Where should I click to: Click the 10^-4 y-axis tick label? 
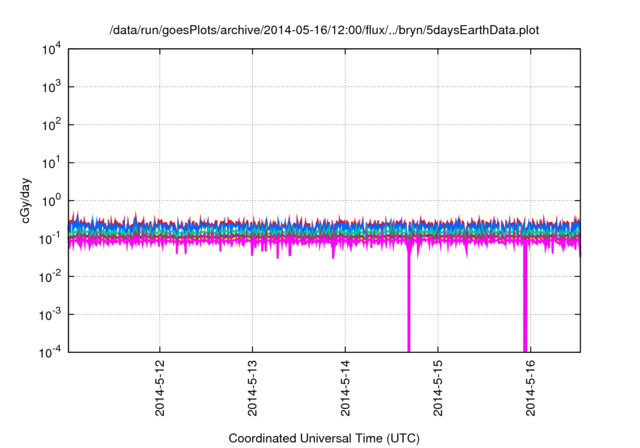pos(50,352)
